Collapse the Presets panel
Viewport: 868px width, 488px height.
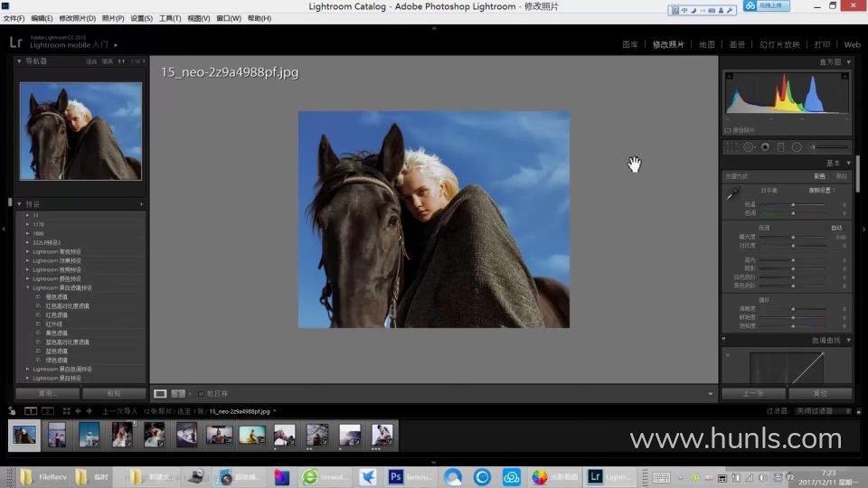(19, 204)
